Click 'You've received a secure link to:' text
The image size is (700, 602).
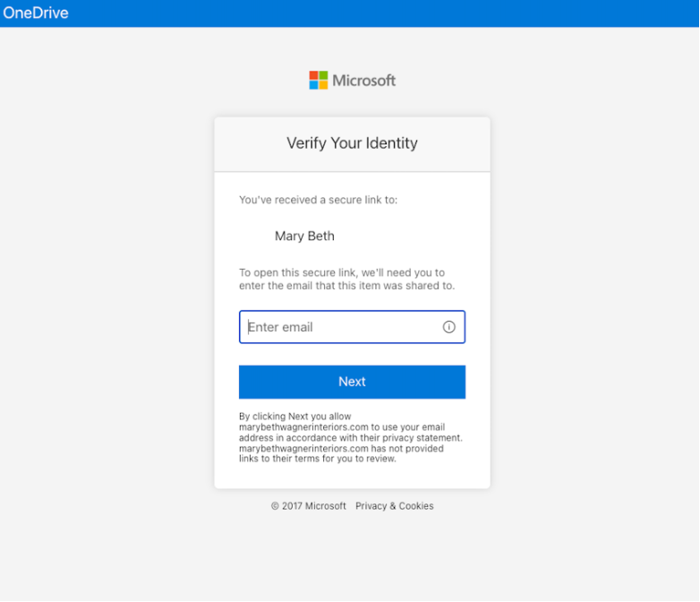click(x=319, y=200)
